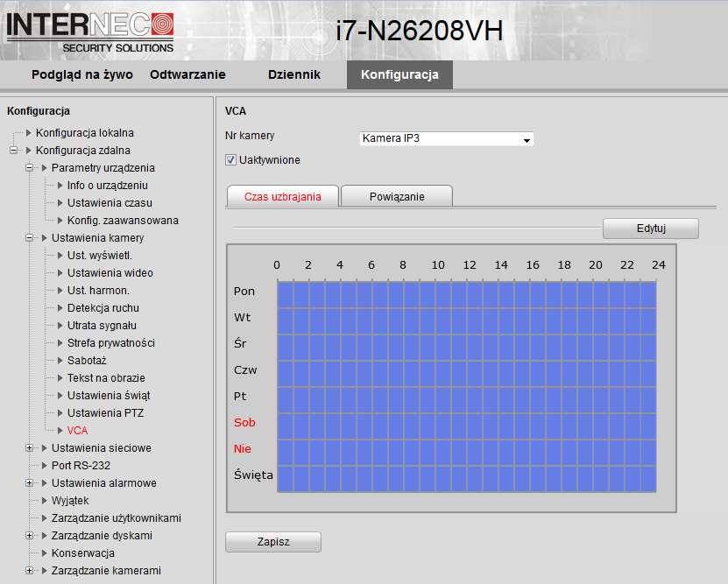Screen dimensions: 728x584
Task: Expand the Zarządzanie kamerami node
Action: click(x=29, y=571)
